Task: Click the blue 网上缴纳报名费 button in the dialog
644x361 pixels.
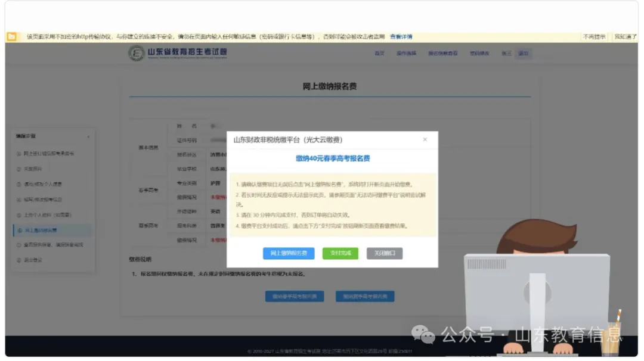Action: (x=289, y=253)
